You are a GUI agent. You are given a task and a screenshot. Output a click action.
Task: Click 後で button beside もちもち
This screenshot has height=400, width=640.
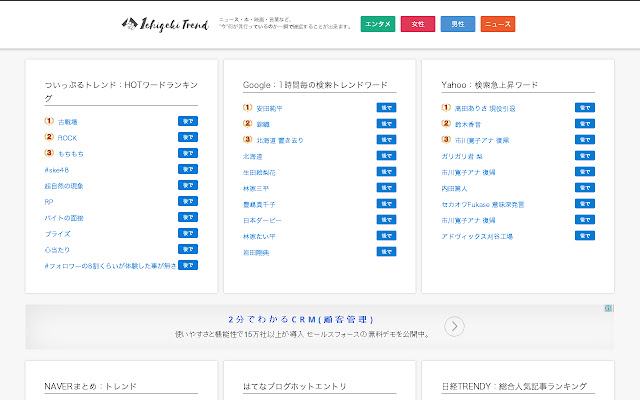tap(188, 153)
